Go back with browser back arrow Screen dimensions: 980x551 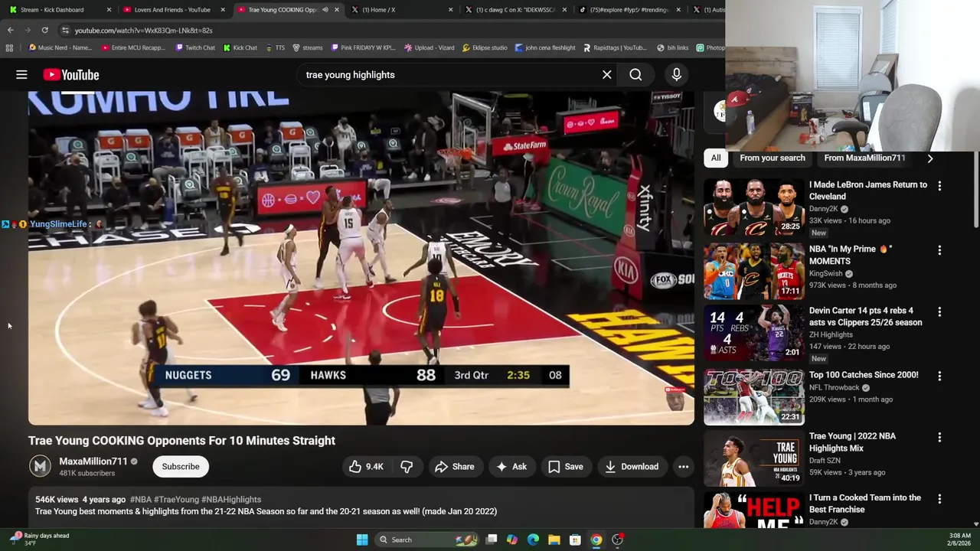[10, 30]
